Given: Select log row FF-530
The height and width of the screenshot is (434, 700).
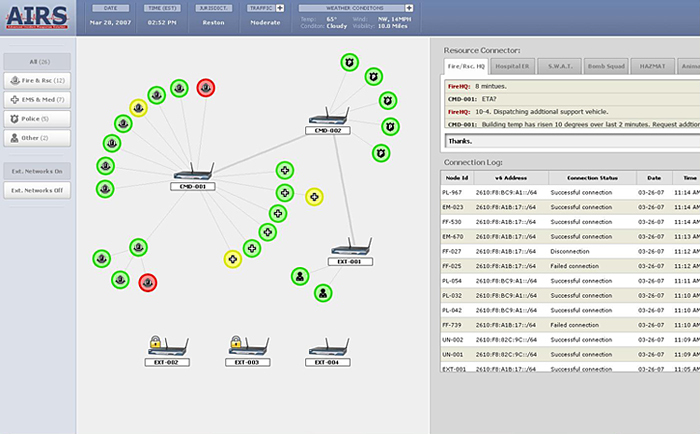Looking at the screenshot, I should tap(570, 222).
